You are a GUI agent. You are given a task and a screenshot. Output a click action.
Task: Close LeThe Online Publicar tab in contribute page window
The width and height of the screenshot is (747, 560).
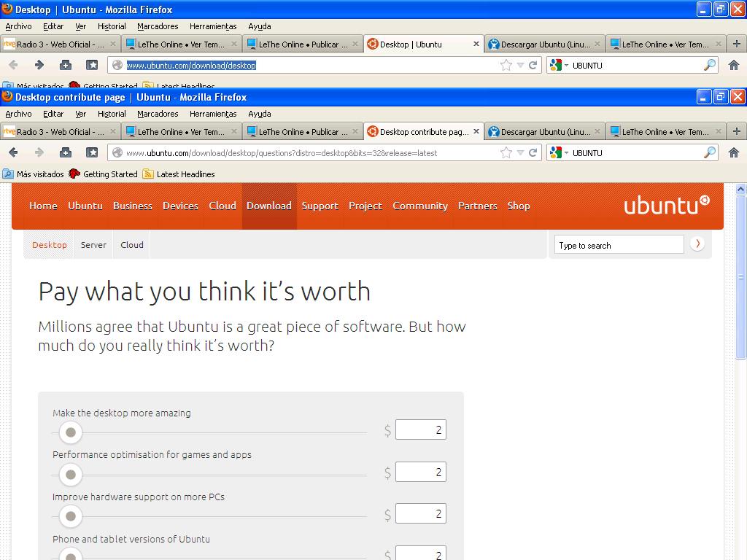point(355,131)
